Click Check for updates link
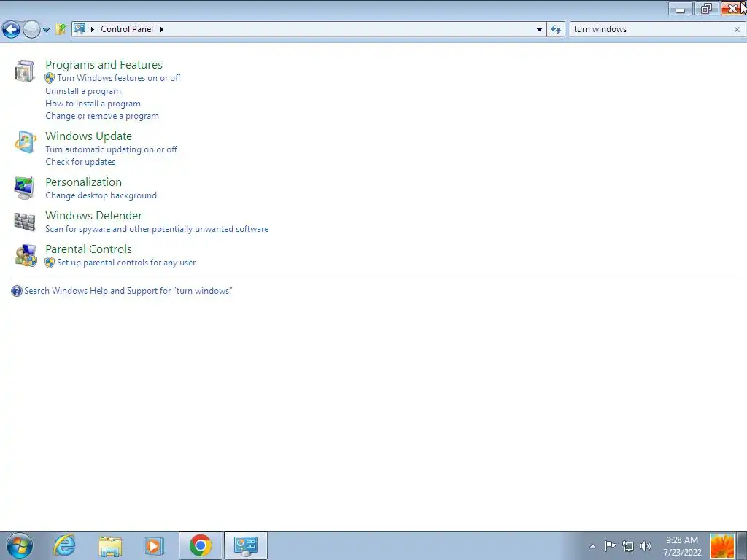This screenshot has width=747, height=560. (x=80, y=162)
